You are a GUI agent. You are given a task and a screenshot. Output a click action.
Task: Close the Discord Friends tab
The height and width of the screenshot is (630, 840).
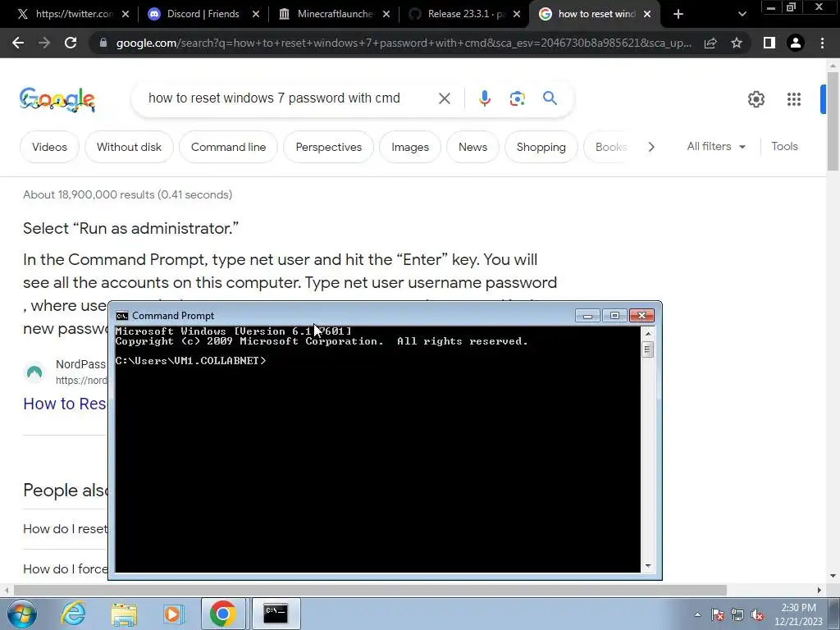tap(256, 14)
